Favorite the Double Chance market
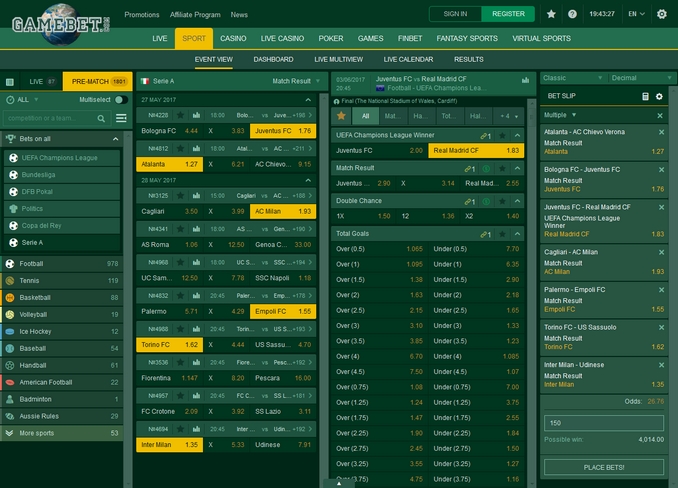Screen dimensions: 678x488 [502, 201]
